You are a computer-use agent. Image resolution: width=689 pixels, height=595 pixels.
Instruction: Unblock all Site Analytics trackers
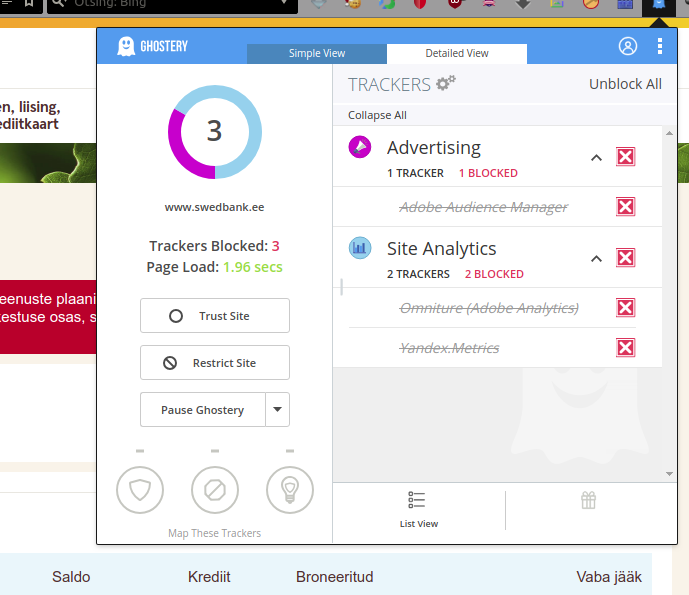point(626,258)
